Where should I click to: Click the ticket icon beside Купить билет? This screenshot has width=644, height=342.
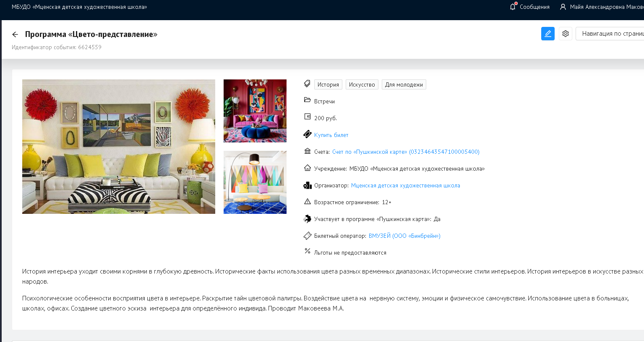coord(308,134)
